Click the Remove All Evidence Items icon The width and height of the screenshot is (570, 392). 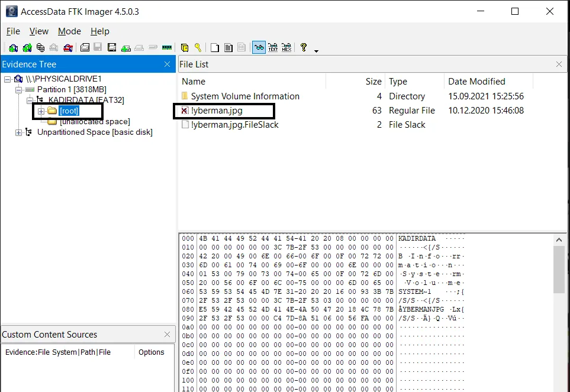[x=67, y=47]
